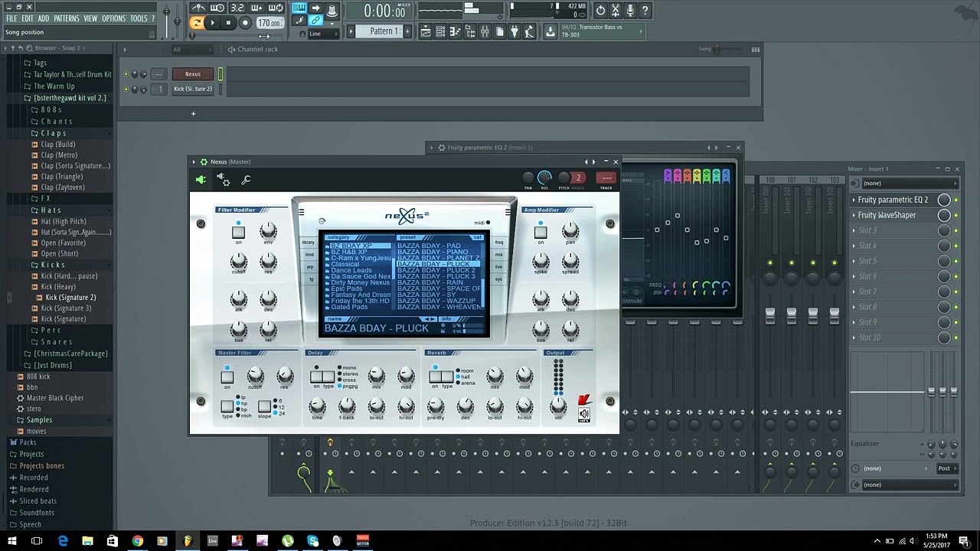
Task: Click the Nexus output speaker icon
Action: point(584,414)
